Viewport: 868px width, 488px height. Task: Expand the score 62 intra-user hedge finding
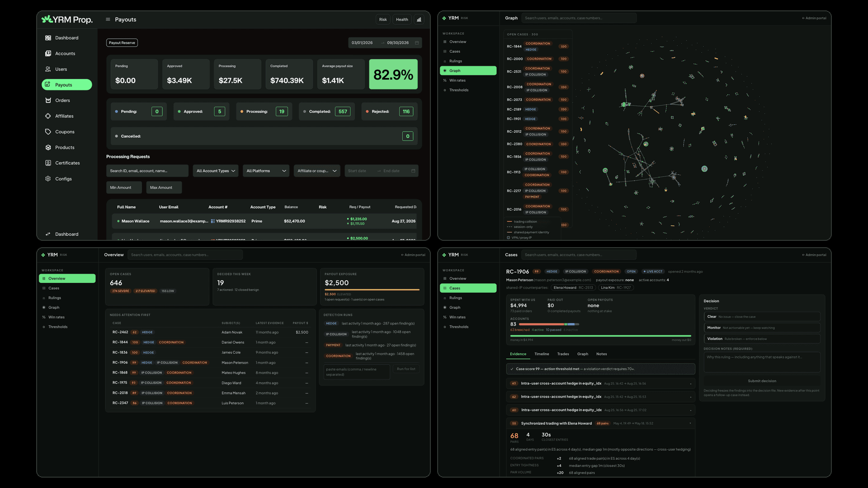tap(600, 397)
